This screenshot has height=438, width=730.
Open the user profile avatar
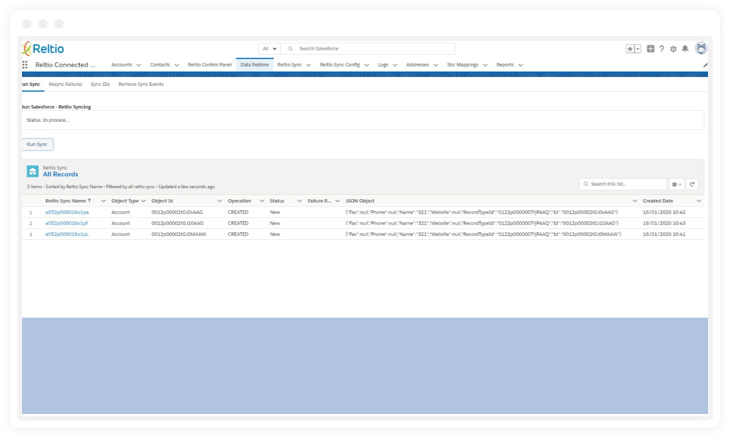point(701,48)
